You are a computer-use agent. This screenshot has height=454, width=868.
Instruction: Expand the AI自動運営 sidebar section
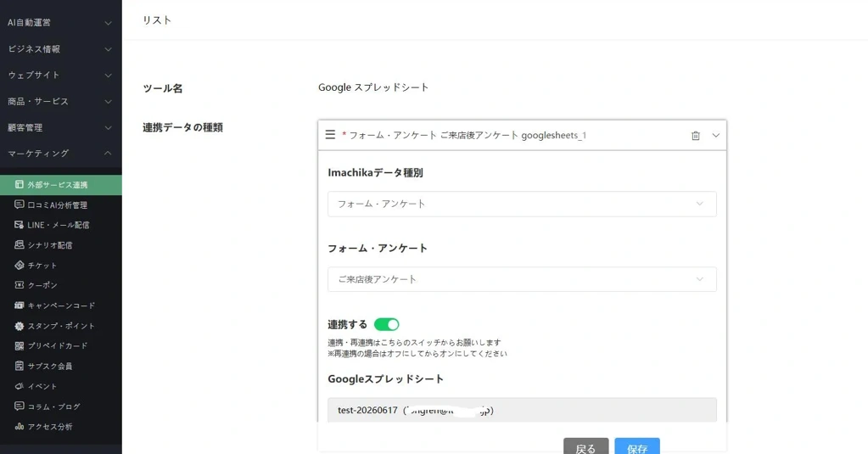(61, 23)
